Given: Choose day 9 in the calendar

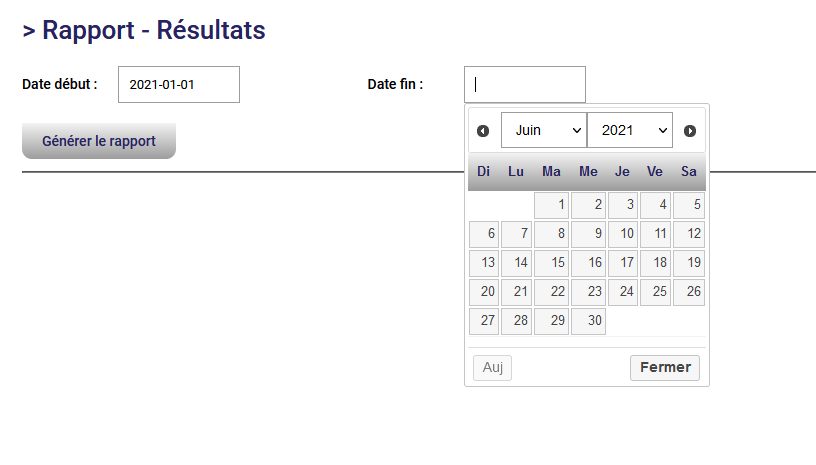Looking at the screenshot, I should pyautogui.click(x=588, y=234).
